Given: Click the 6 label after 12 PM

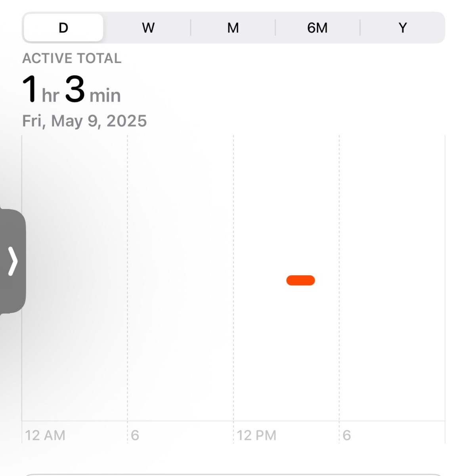Looking at the screenshot, I should click(x=347, y=435).
